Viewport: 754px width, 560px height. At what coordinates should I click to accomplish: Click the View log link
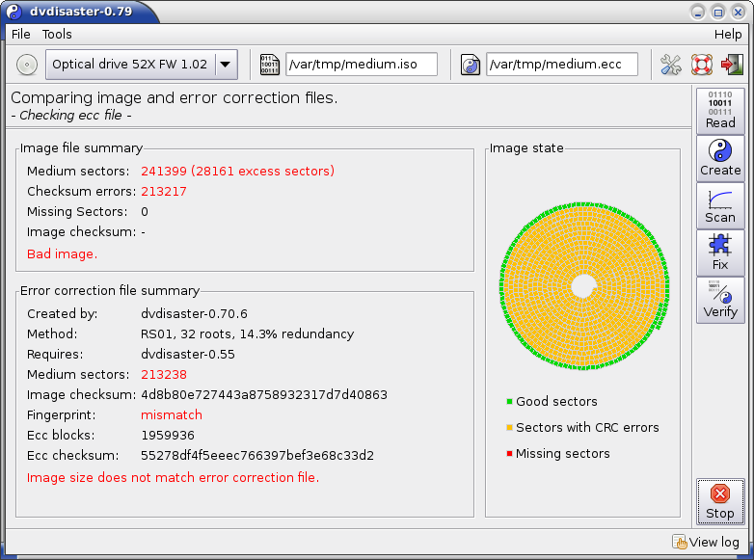[x=709, y=543]
